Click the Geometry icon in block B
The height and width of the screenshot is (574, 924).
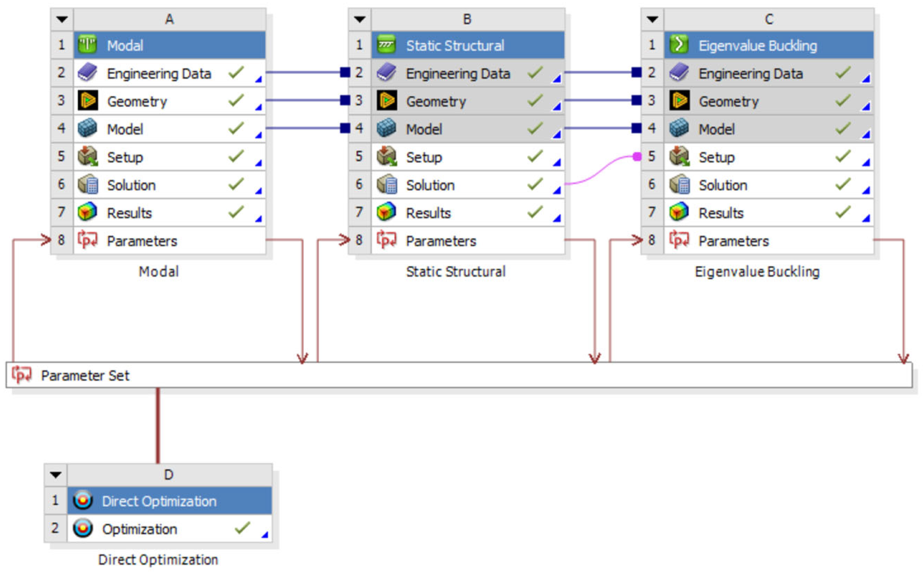click(x=386, y=101)
